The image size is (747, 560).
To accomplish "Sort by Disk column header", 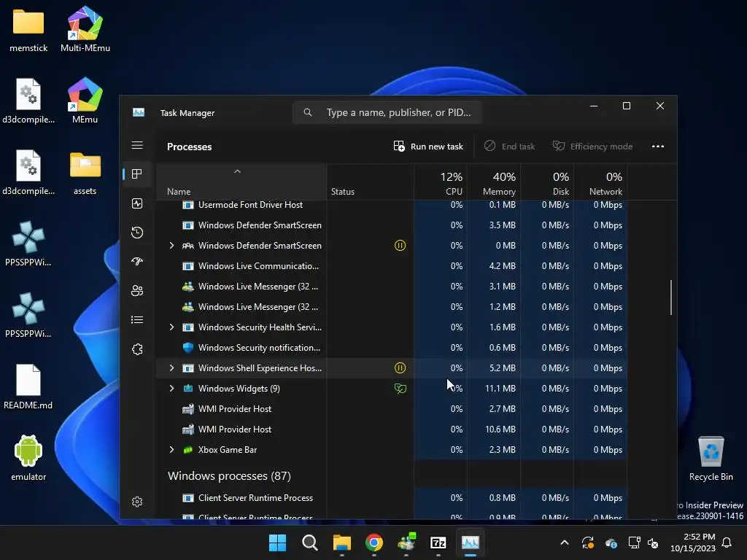I will pyautogui.click(x=547, y=182).
